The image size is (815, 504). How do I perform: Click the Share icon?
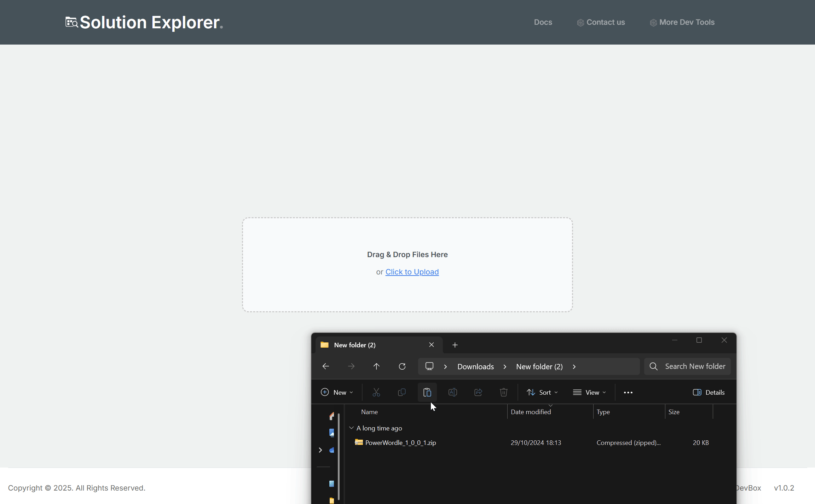point(478,392)
